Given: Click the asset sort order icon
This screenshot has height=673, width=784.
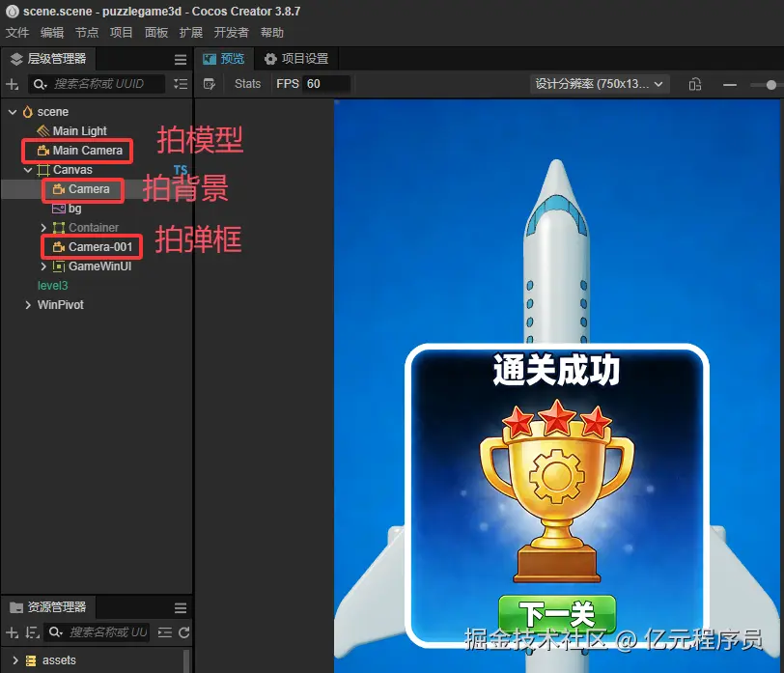Looking at the screenshot, I should [33, 633].
